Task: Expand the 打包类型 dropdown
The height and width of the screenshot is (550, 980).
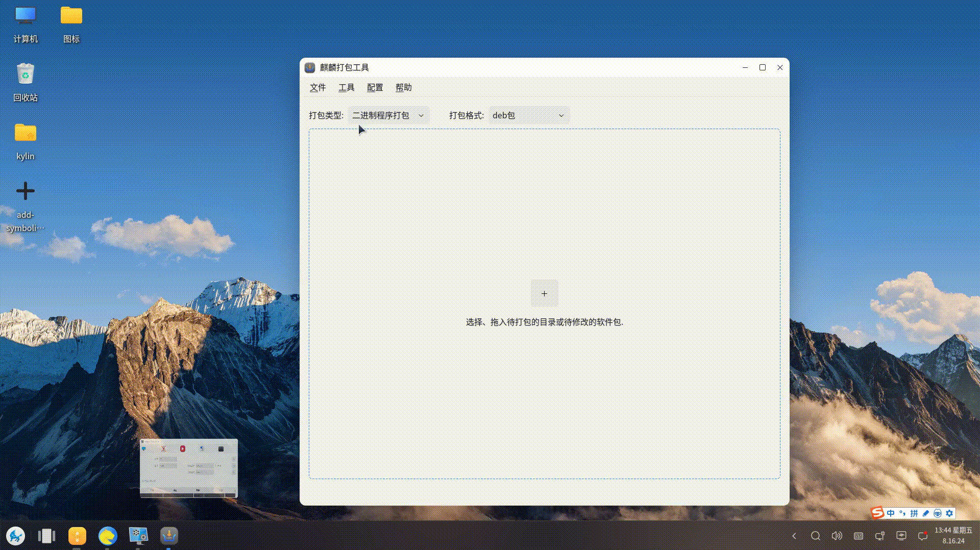Action: click(388, 116)
